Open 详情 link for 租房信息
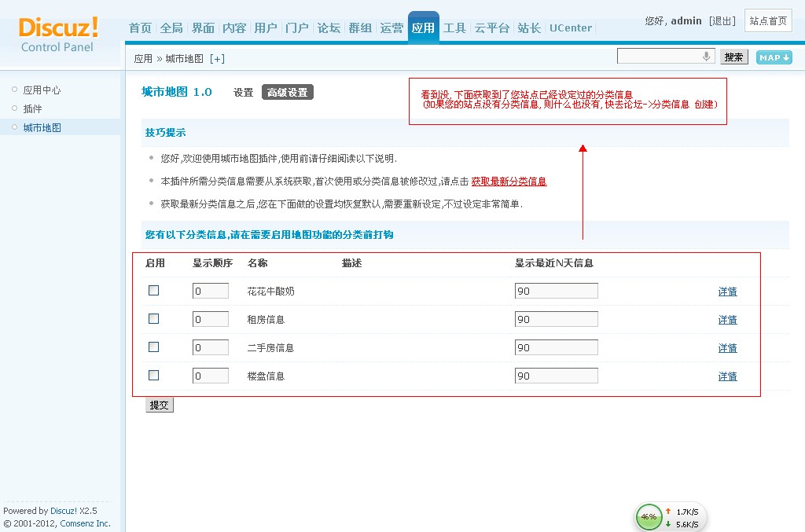The image size is (805, 532). coord(727,320)
